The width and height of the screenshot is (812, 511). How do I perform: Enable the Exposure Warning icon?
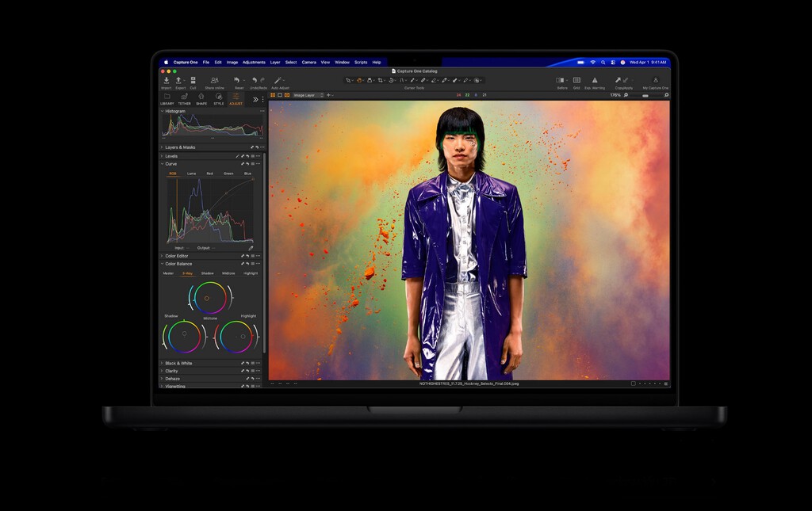pos(595,79)
